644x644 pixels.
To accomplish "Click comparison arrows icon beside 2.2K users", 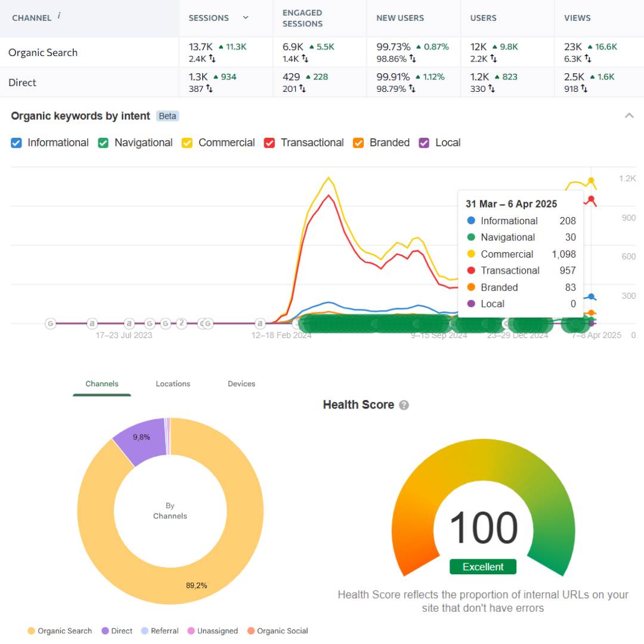I will click(493, 58).
